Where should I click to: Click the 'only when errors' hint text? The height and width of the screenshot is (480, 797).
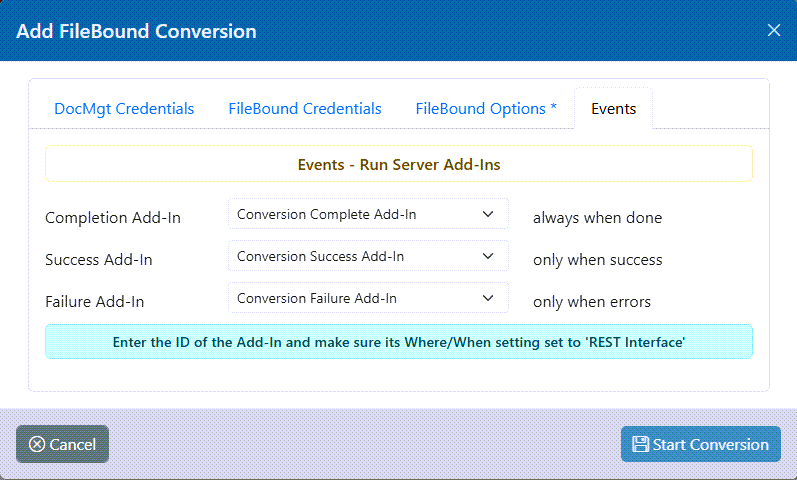coord(592,301)
